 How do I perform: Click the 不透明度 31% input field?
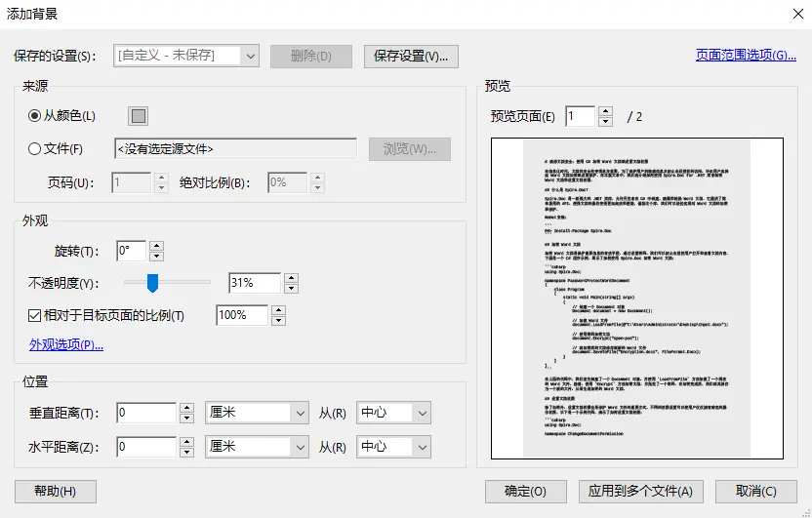tap(256, 284)
